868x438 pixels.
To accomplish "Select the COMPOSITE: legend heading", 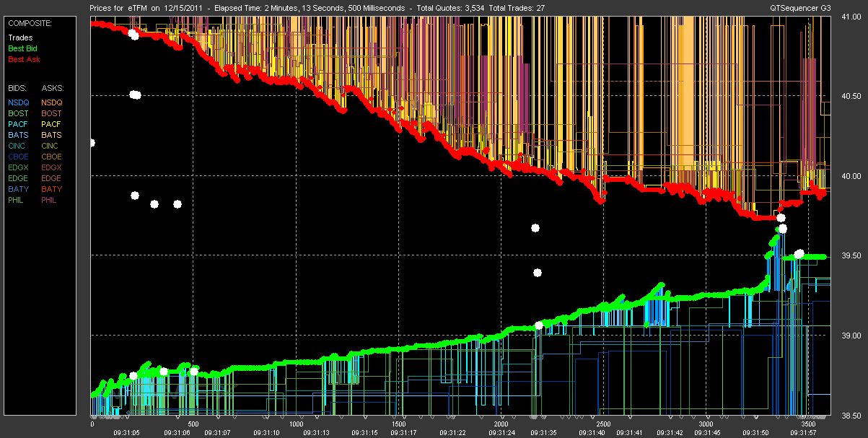I will 30,22.
